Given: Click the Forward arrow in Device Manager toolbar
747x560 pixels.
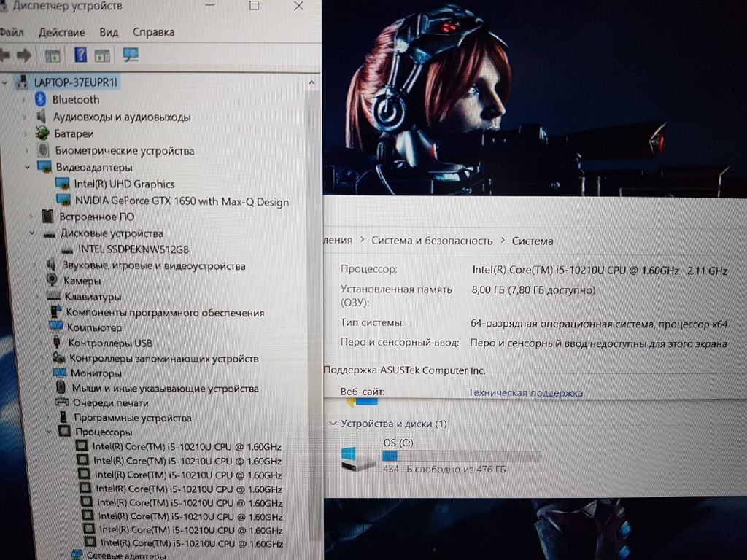Looking at the screenshot, I should click(x=24, y=55).
